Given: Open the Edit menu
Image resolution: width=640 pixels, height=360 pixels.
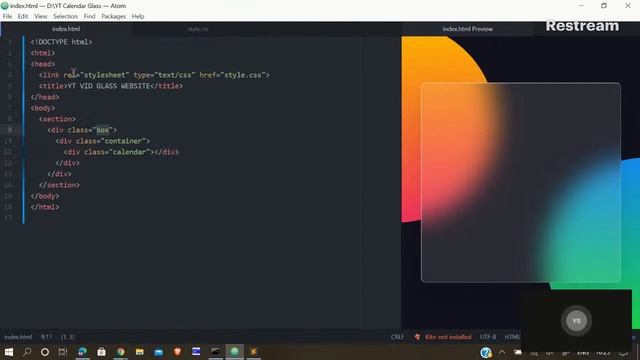Looking at the screenshot, I should (23, 16).
